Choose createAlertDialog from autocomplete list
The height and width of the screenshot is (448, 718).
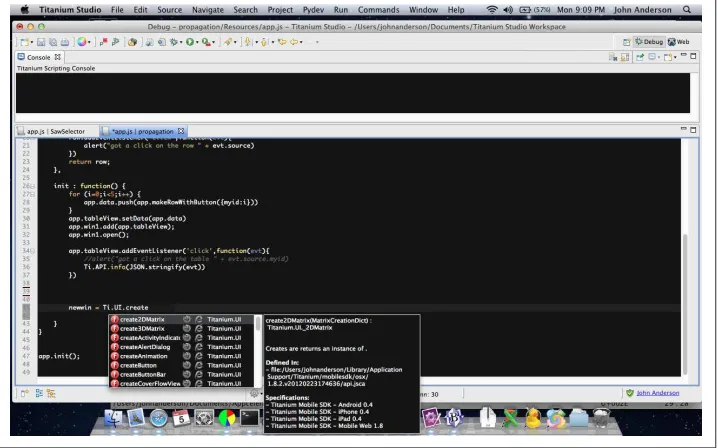tap(181, 347)
